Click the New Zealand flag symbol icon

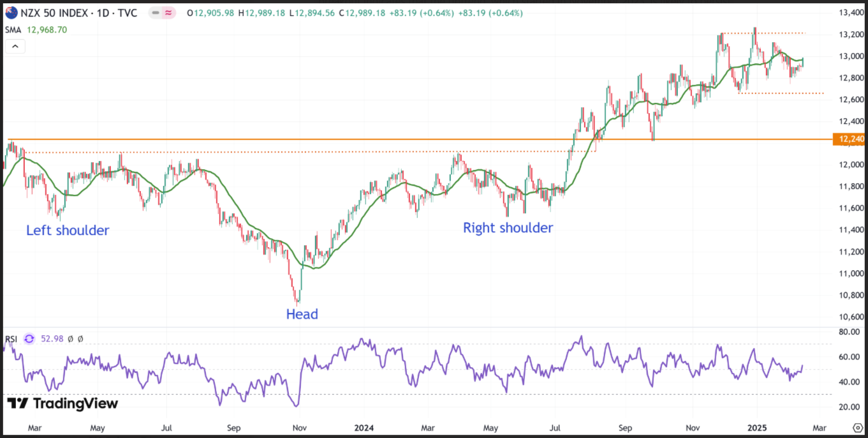click(11, 13)
